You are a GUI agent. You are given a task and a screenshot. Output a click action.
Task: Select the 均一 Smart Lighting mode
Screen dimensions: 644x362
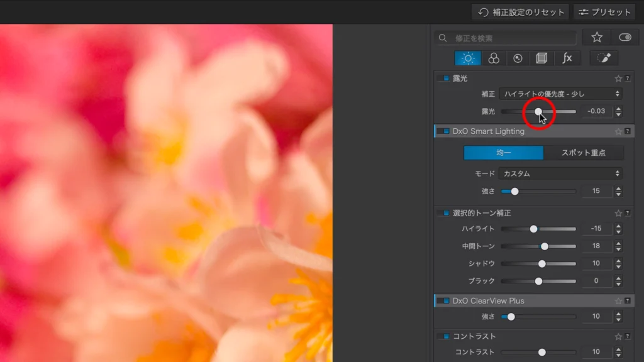click(x=503, y=153)
